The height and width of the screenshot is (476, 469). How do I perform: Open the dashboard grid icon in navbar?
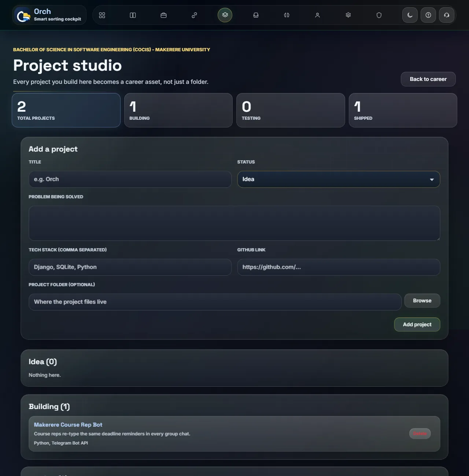[x=102, y=15]
